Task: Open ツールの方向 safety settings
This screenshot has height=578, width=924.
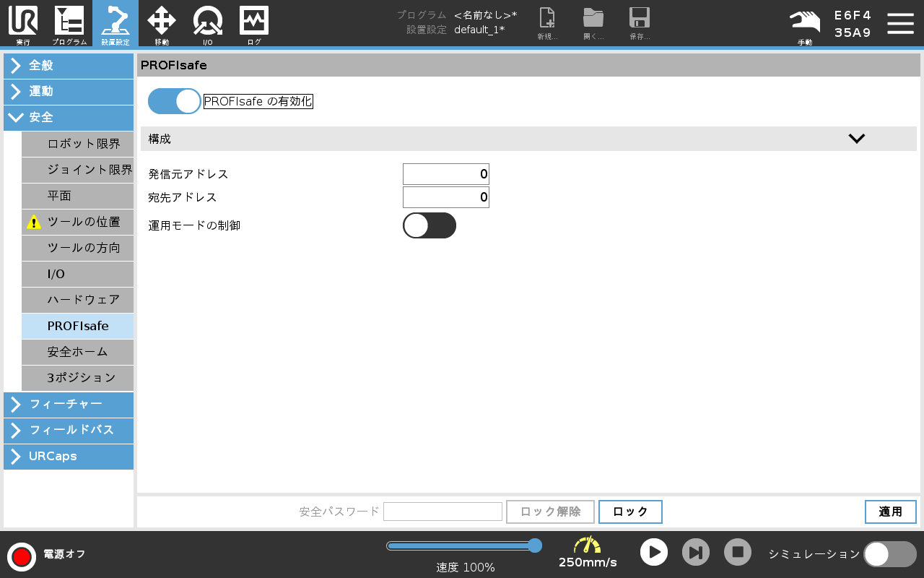Action: (x=77, y=248)
